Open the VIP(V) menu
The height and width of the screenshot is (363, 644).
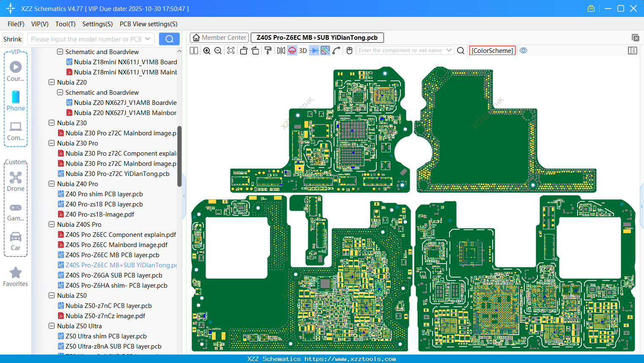click(x=40, y=24)
